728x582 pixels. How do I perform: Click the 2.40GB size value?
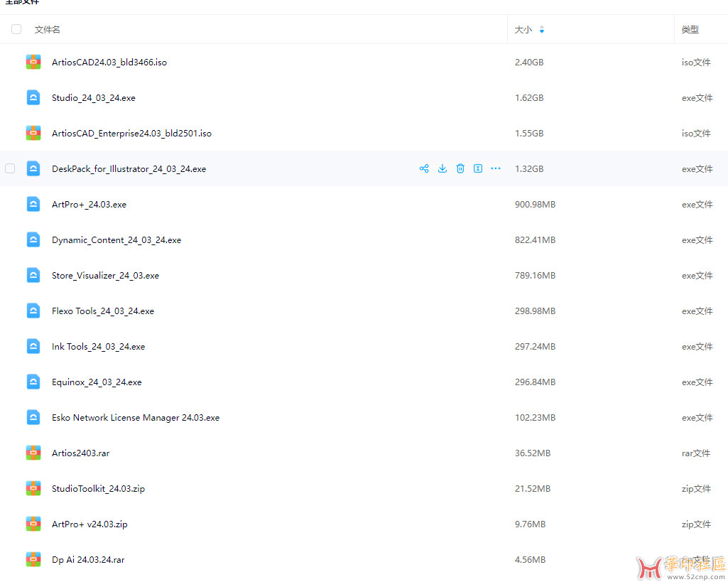(529, 63)
